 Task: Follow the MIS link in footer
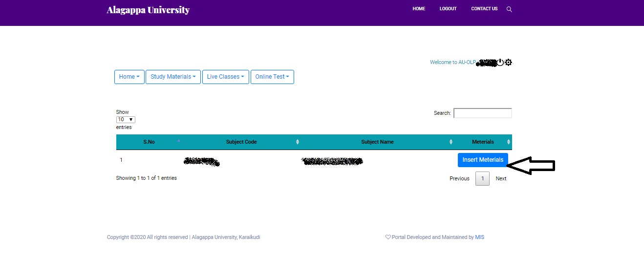[x=479, y=237]
